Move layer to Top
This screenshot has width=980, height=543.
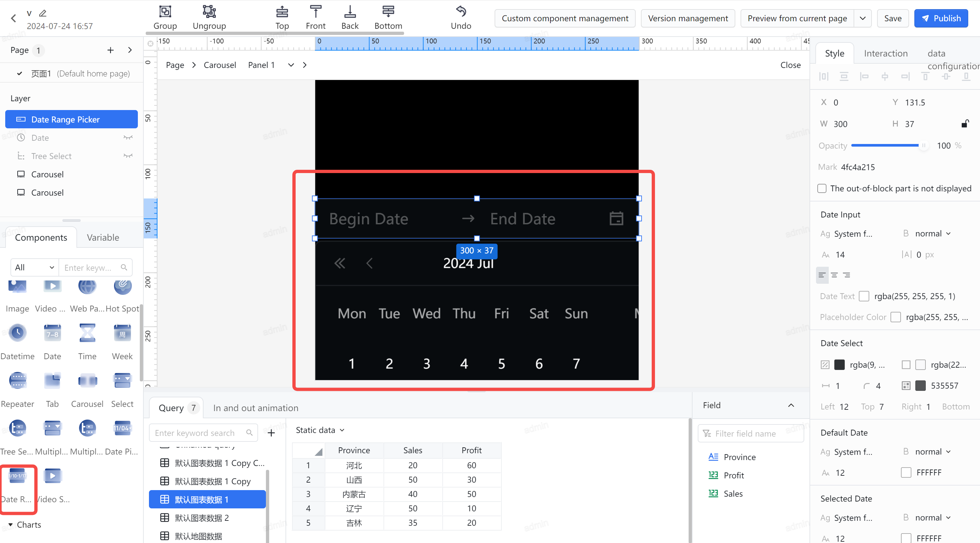tap(282, 12)
